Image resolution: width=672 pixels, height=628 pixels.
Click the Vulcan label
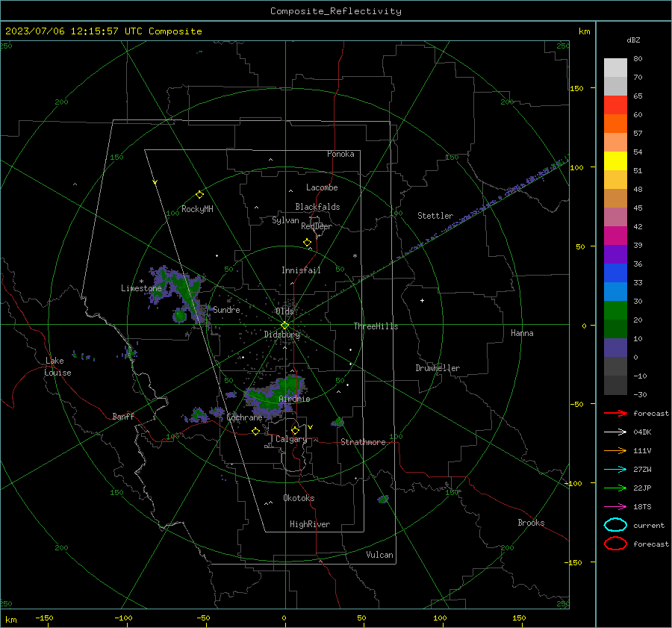tap(380, 555)
